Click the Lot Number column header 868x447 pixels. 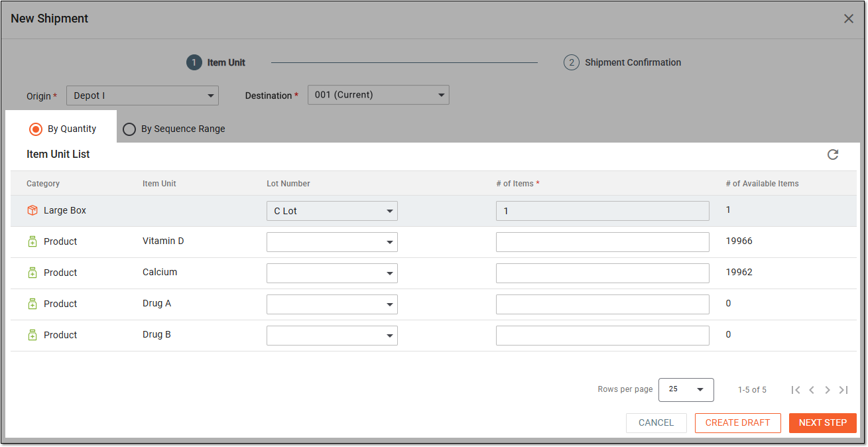click(288, 184)
